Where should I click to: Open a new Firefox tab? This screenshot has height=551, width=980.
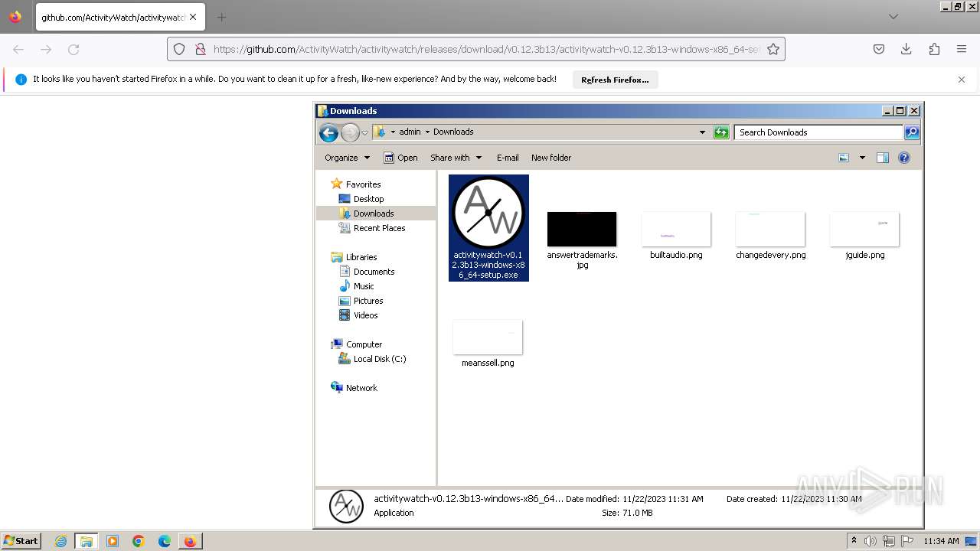[221, 17]
